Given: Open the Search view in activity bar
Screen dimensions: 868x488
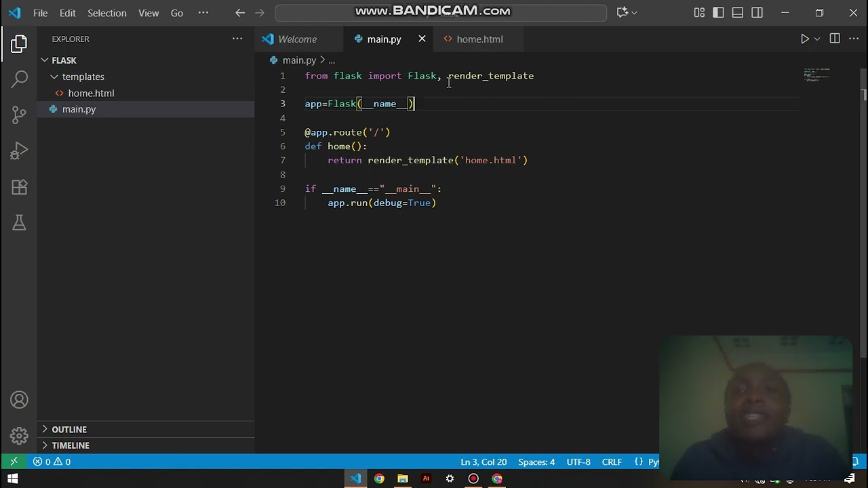Looking at the screenshot, I should [x=19, y=79].
